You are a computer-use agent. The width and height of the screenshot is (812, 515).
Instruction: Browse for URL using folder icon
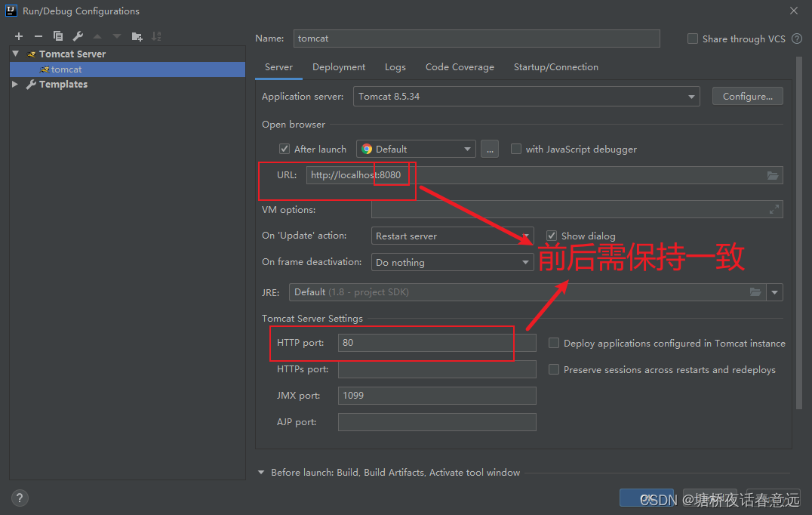click(x=773, y=174)
